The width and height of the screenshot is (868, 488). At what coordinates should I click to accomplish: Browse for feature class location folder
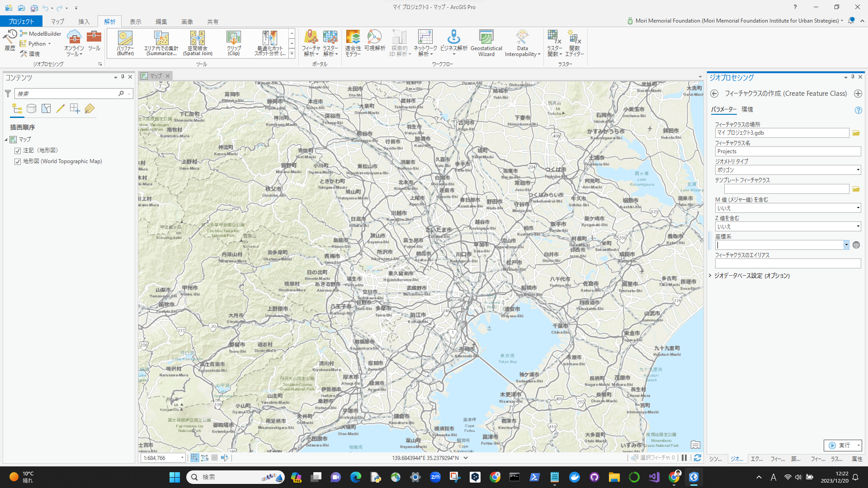[x=856, y=133]
